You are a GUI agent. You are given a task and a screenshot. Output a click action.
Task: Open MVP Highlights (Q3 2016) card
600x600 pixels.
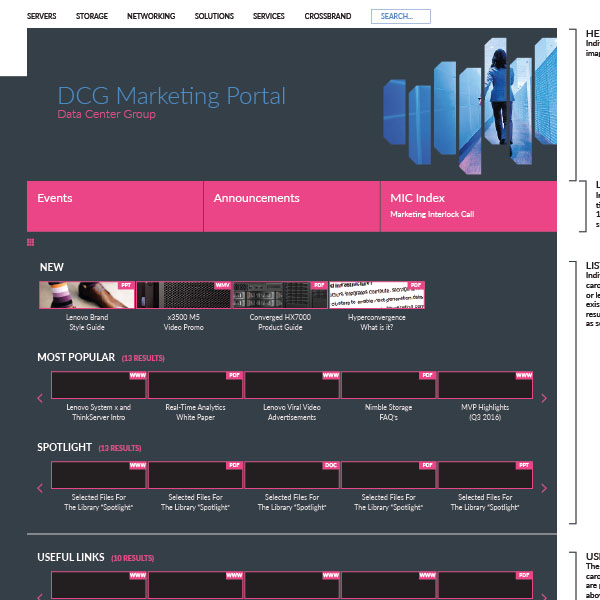485,385
